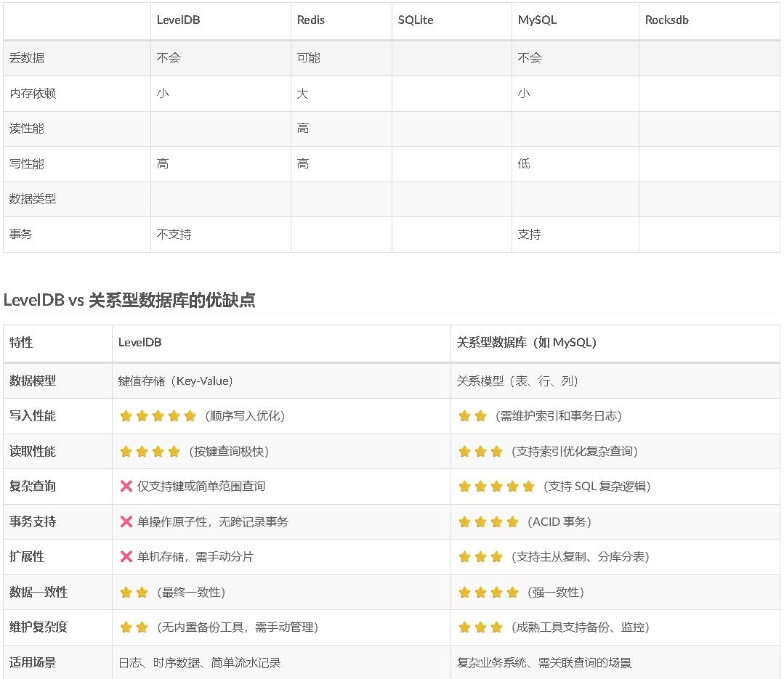784x679 pixels.
Task: Click 日志、时序数据、简单流水记录 cell
Action: point(200,663)
